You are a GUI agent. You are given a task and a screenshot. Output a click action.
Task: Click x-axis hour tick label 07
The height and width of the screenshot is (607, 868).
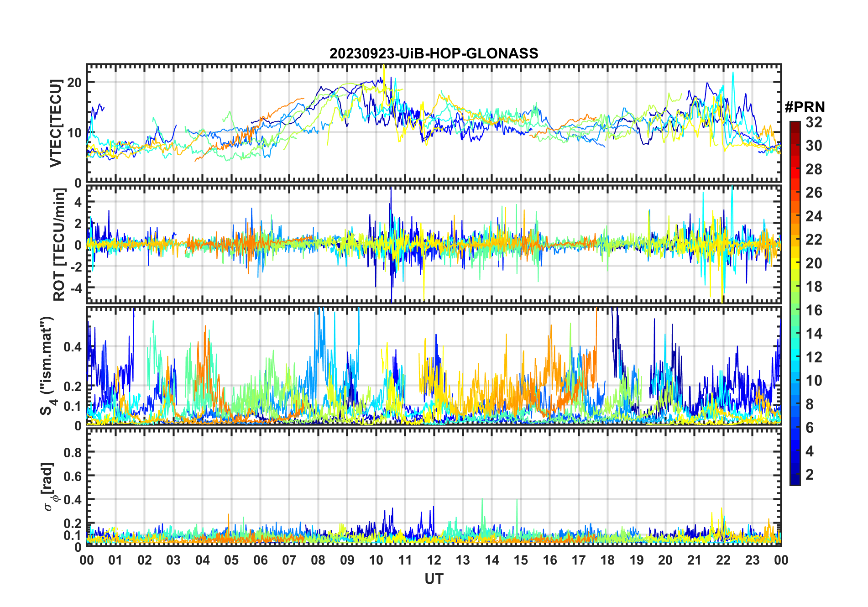tap(289, 560)
